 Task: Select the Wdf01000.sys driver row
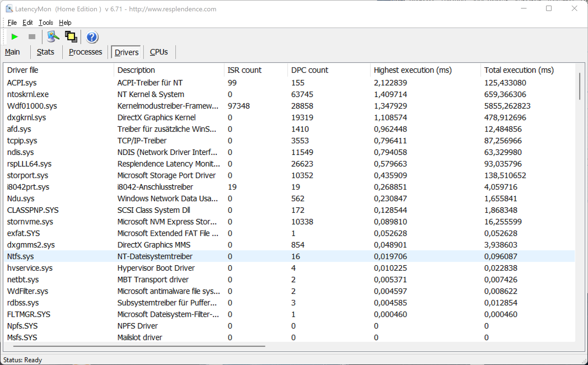[32, 106]
